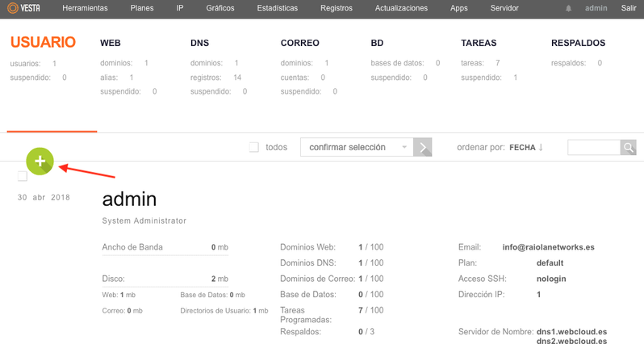Click the search magnifier button
The width and height of the screenshot is (644, 361).
click(x=629, y=147)
